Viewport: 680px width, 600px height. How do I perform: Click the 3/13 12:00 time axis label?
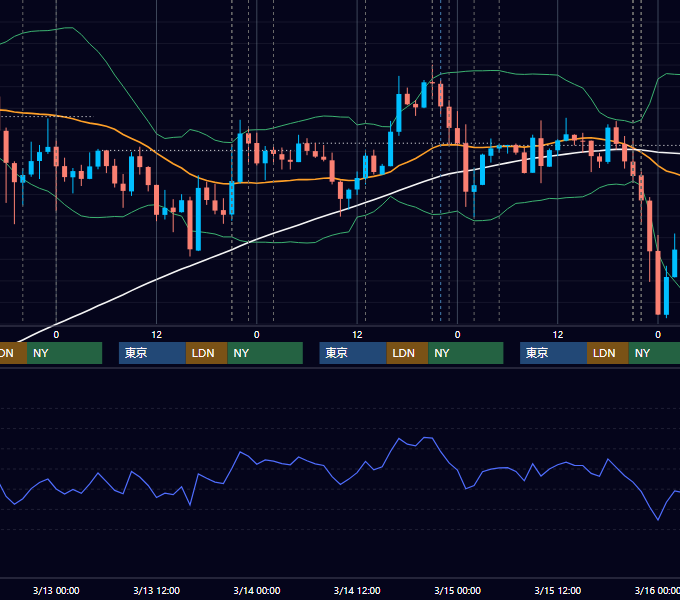[x=157, y=590]
